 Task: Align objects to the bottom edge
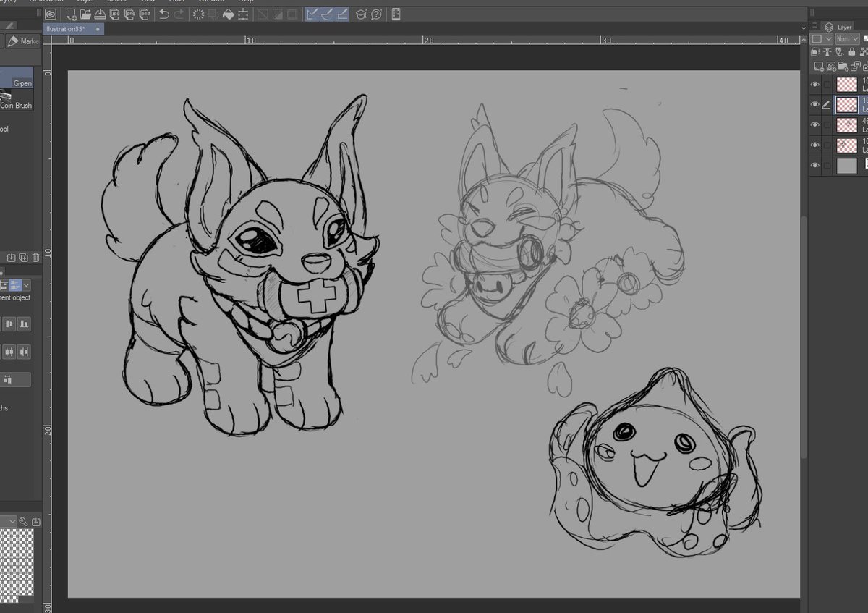click(24, 324)
